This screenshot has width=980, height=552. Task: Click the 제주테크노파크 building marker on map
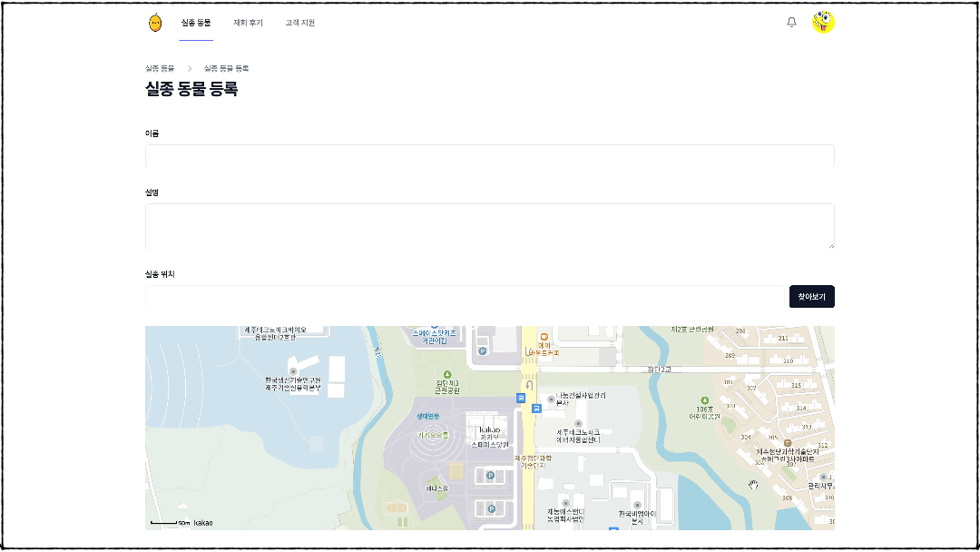click(x=577, y=422)
